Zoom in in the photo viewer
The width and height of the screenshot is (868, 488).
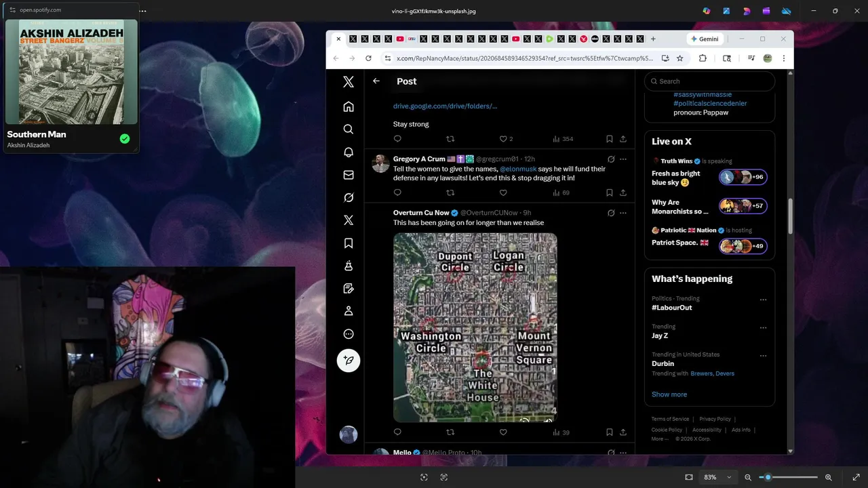pyautogui.click(x=828, y=477)
